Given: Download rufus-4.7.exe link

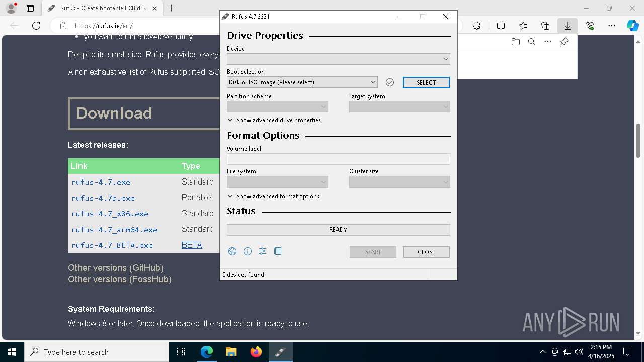Looking at the screenshot, I should [x=101, y=182].
